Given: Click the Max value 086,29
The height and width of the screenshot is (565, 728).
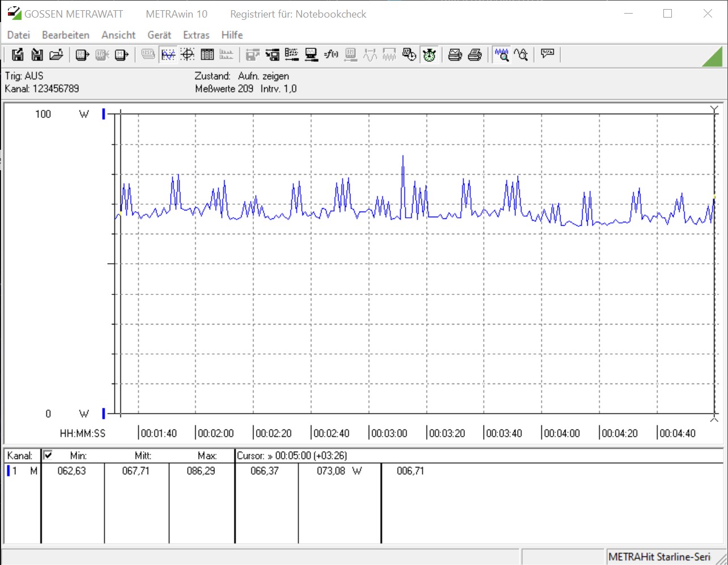Looking at the screenshot, I should tap(201, 471).
